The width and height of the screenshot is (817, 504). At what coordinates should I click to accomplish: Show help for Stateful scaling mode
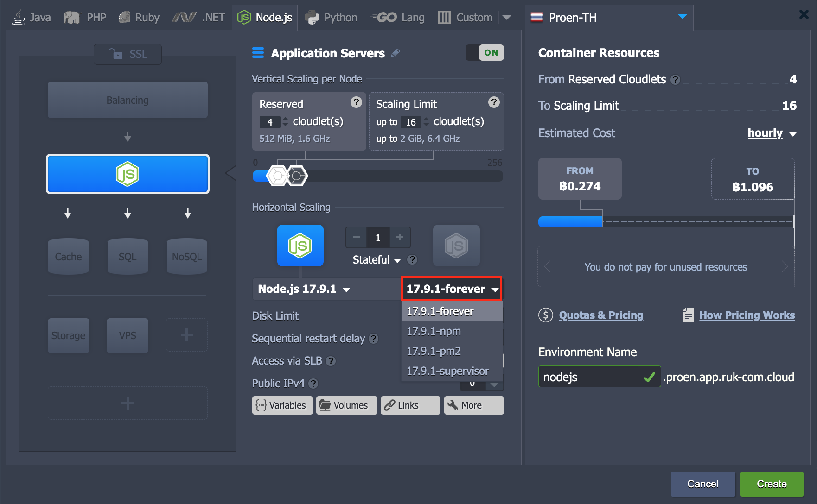coord(412,260)
